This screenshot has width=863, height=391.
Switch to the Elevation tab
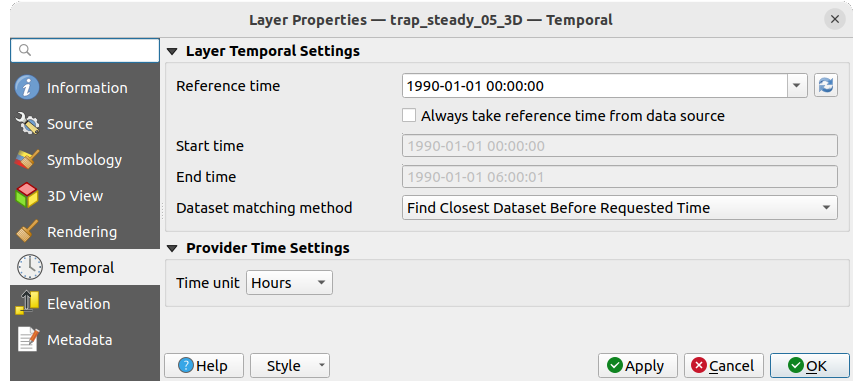[x=85, y=304]
